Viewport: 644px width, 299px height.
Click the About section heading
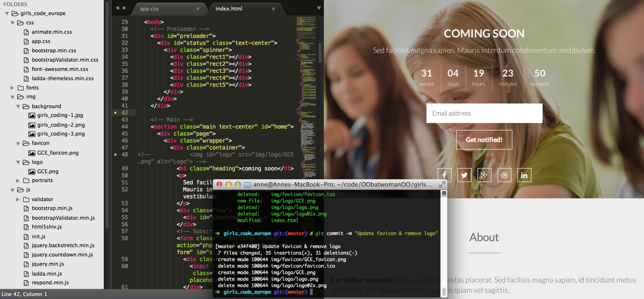484,237
